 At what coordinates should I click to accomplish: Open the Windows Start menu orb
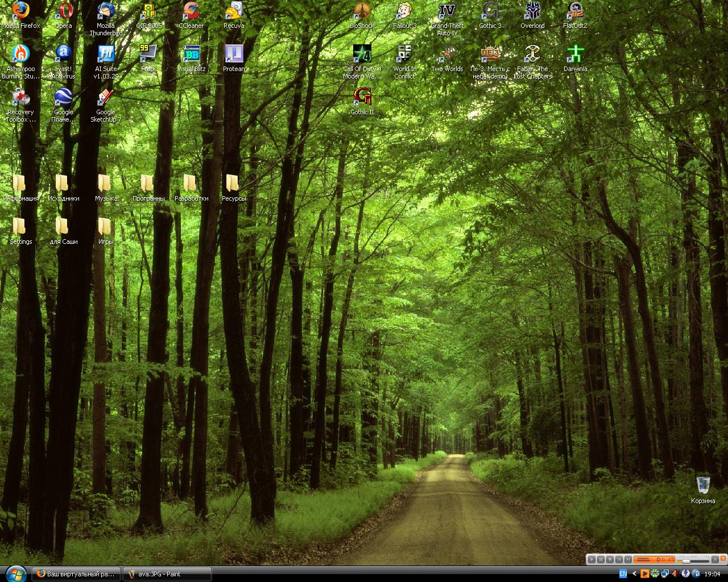[x=15, y=573]
